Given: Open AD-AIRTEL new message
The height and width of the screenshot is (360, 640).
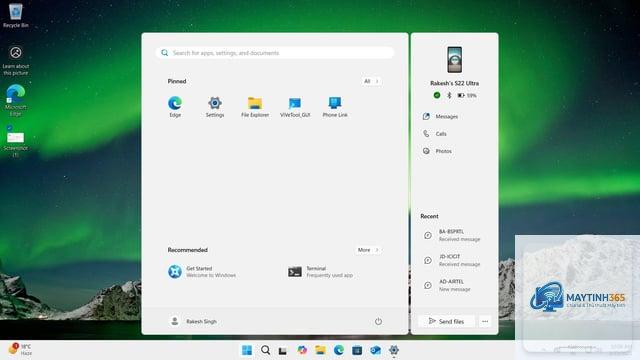Looking at the screenshot, I should pos(448,285).
